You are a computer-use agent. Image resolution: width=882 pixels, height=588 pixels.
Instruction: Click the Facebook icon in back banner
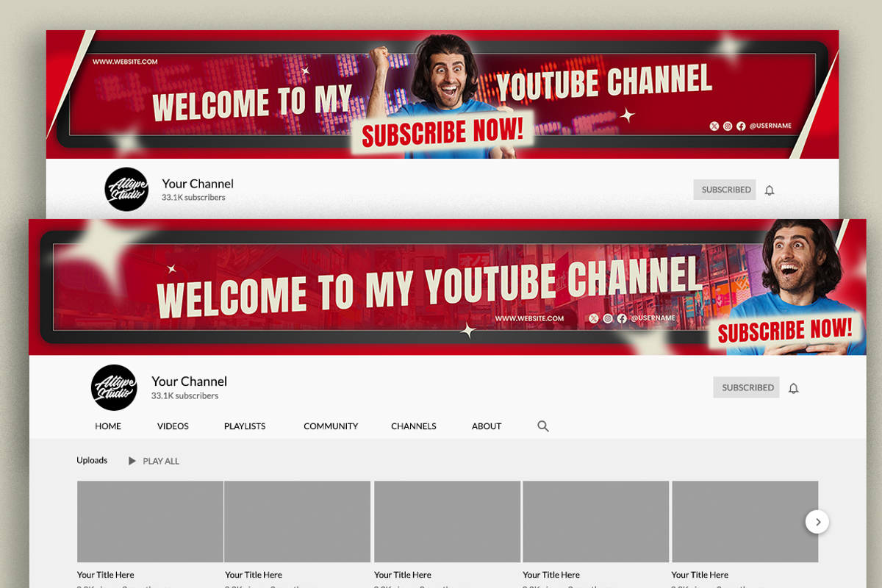pyautogui.click(x=741, y=126)
